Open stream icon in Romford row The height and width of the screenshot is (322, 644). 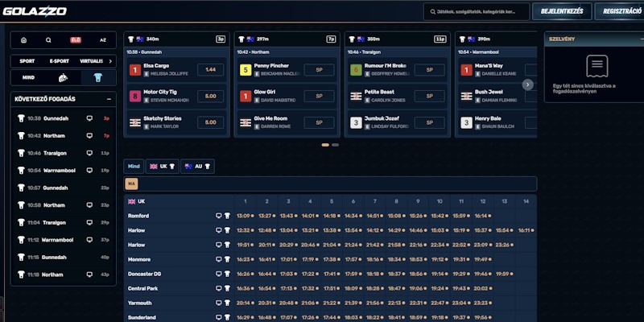tap(218, 216)
